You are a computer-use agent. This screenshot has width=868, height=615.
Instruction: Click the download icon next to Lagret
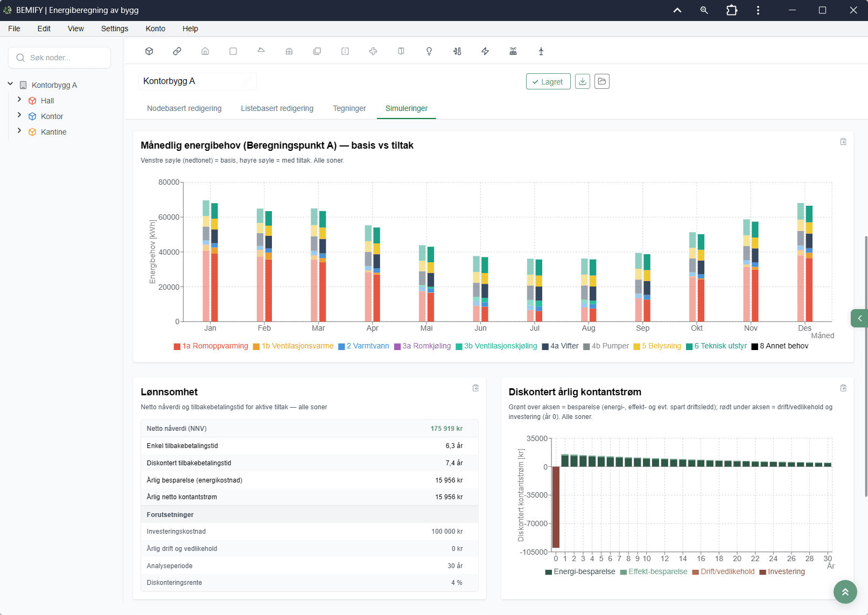(583, 81)
